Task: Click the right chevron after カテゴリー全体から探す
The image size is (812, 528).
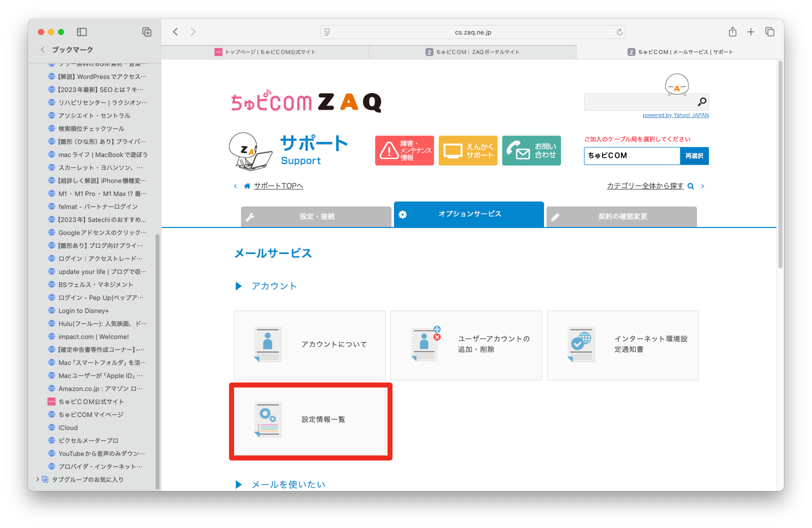Action: point(702,186)
